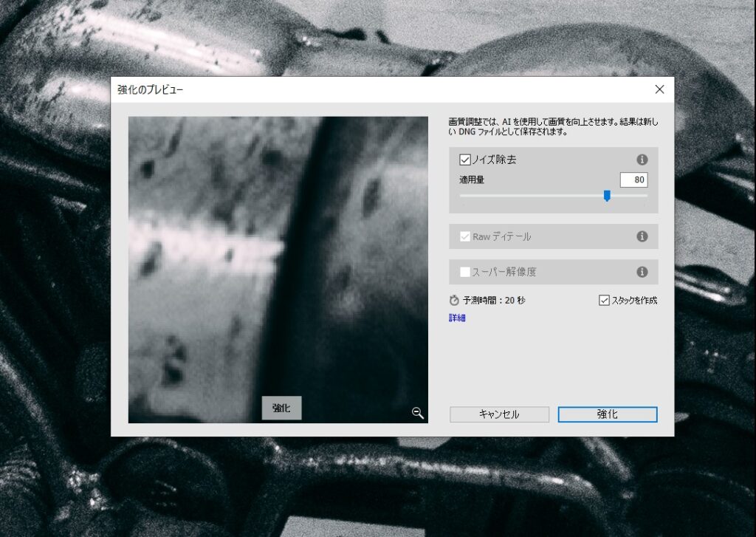The image size is (756, 537).
Task: Click the left end of the 適用量 slider track
Action: coord(461,196)
